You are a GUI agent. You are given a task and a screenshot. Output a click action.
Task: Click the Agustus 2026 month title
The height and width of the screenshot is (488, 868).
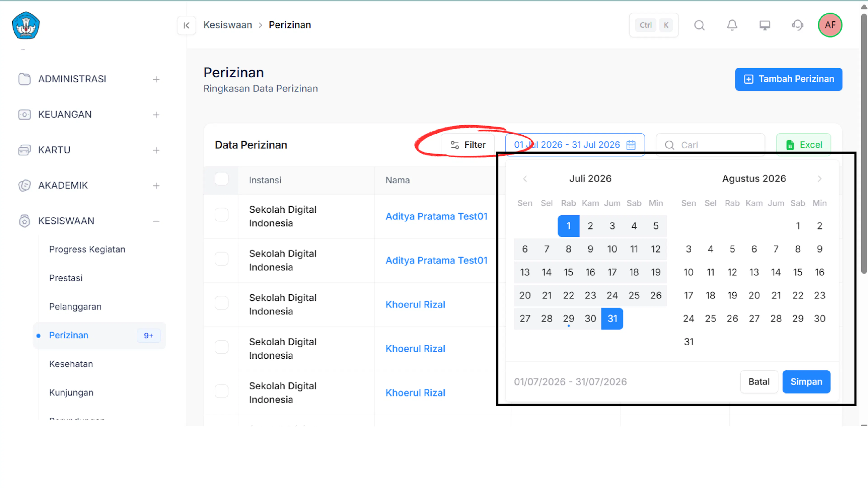point(754,178)
